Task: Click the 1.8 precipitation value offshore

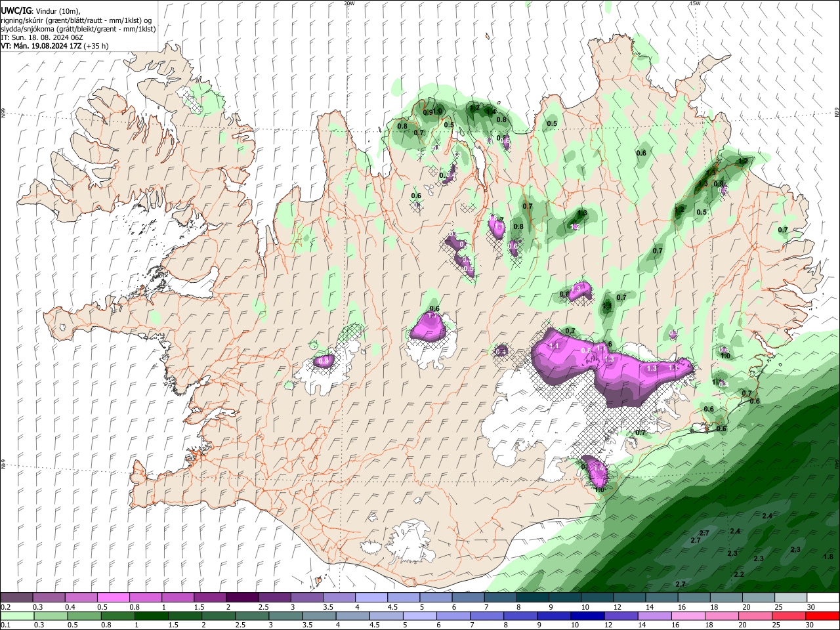Action: 828,556
